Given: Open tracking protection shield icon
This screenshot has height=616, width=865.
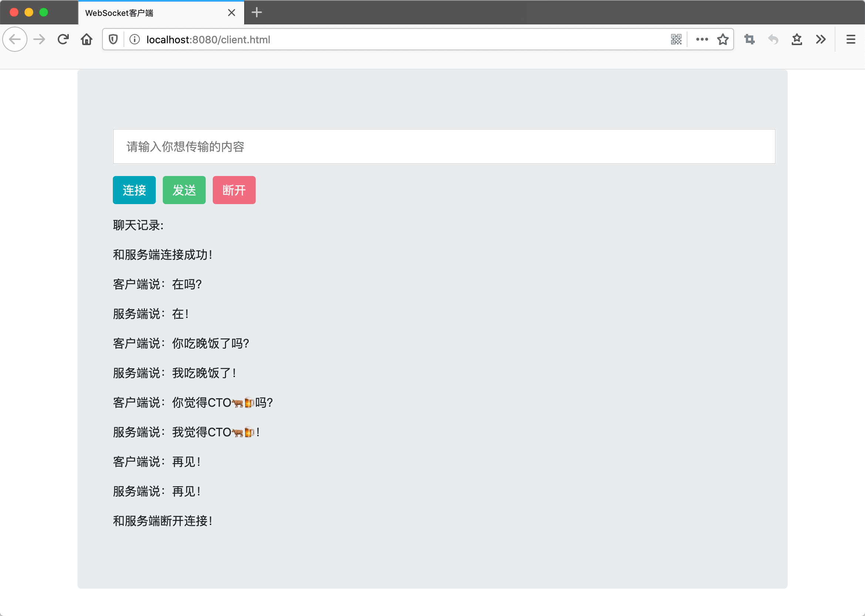Looking at the screenshot, I should click(x=113, y=40).
